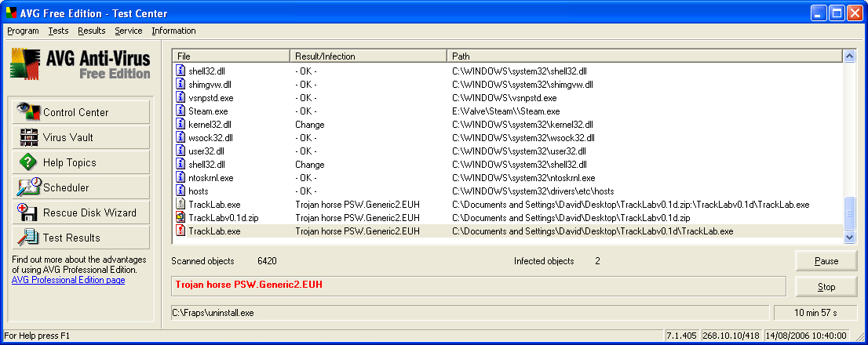Open the Program menu
This screenshot has height=345, width=868.
pos(24,31)
